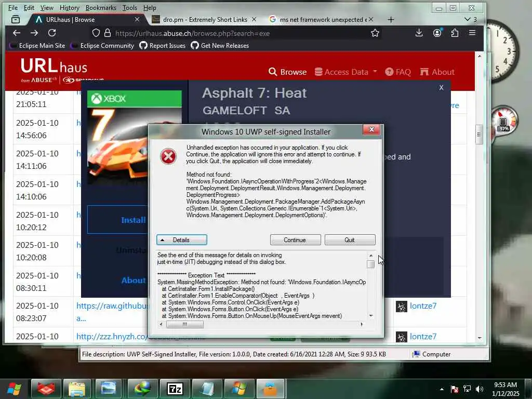Open the History menu
Image resolution: width=532 pixels, height=399 pixels.
tap(69, 7)
